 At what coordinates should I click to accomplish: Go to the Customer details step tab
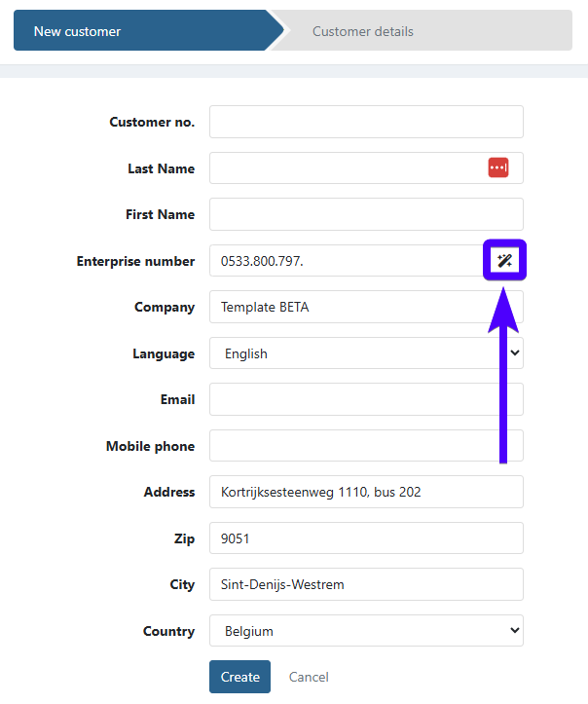point(389,31)
